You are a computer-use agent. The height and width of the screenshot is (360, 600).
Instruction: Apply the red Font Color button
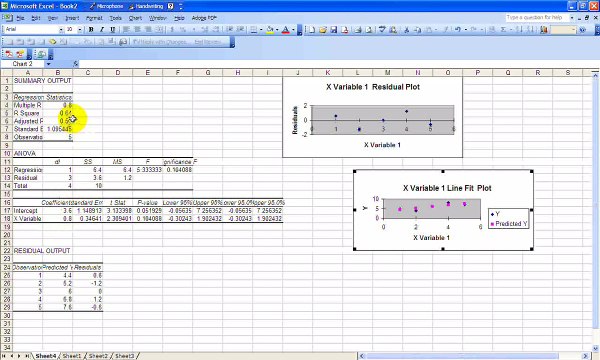tap(286, 29)
